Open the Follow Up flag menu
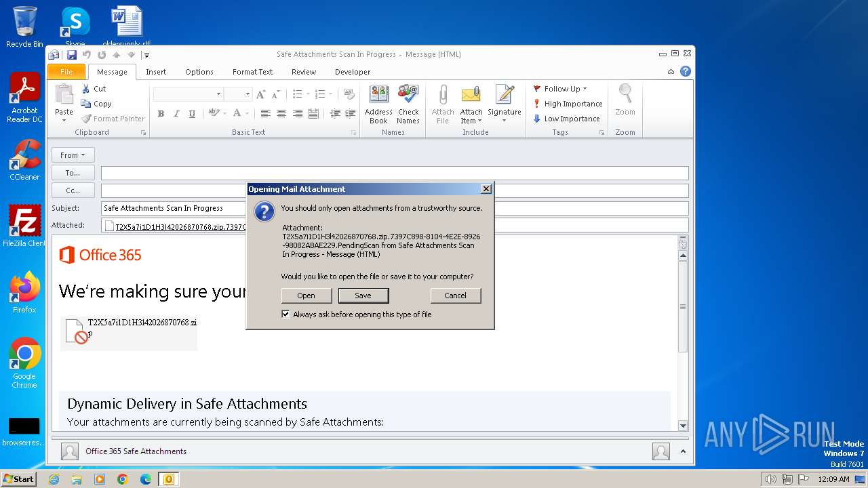The width and height of the screenshot is (868, 488). click(560, 89)
